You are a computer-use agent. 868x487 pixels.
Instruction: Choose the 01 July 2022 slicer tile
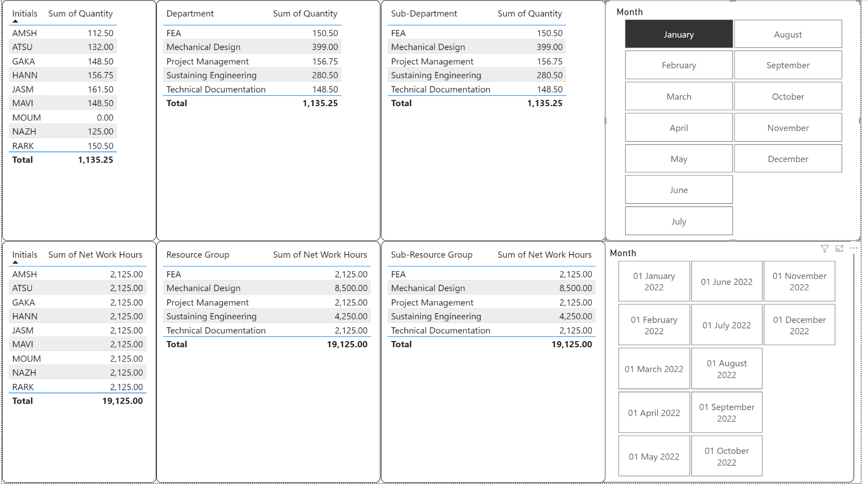point(727,325)
